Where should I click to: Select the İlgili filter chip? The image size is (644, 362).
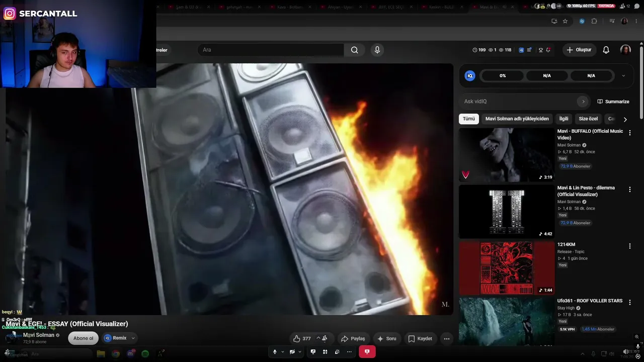point(563,119)
